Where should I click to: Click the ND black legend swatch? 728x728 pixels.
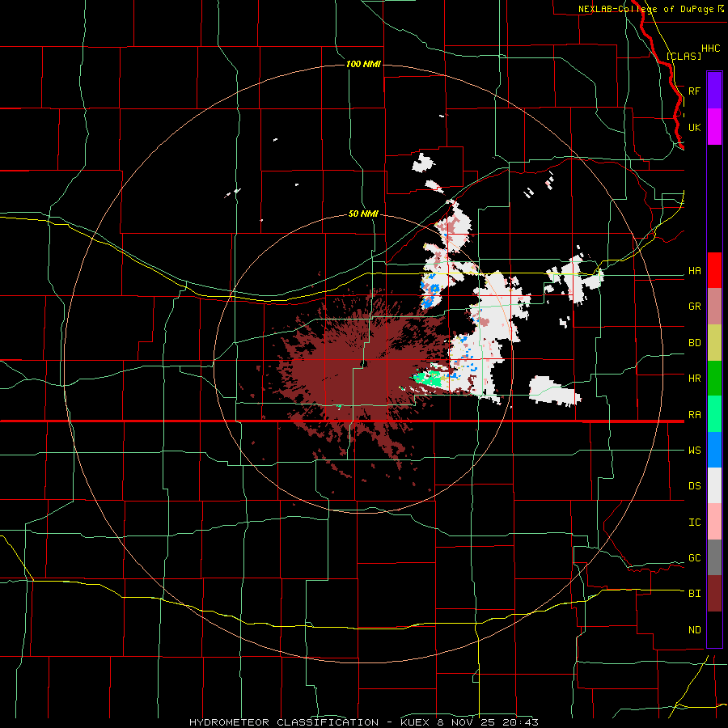pyautogui.click(x=714, y=629)
